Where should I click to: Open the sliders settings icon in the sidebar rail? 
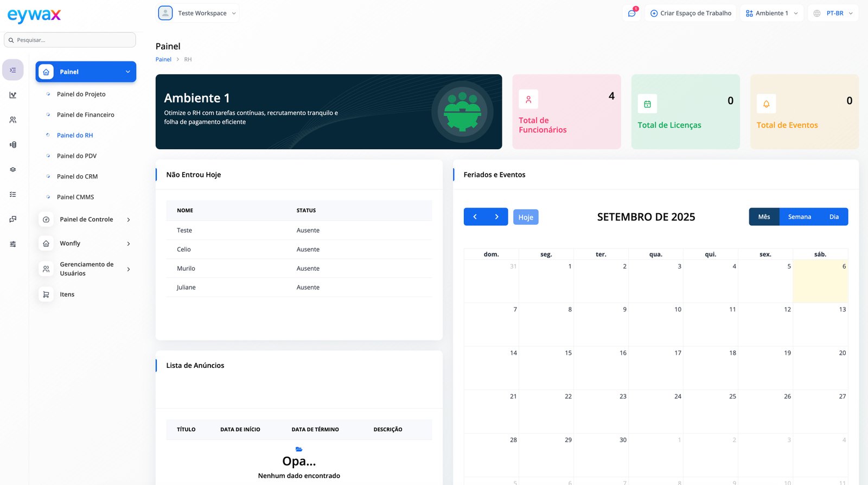(13, 244)
